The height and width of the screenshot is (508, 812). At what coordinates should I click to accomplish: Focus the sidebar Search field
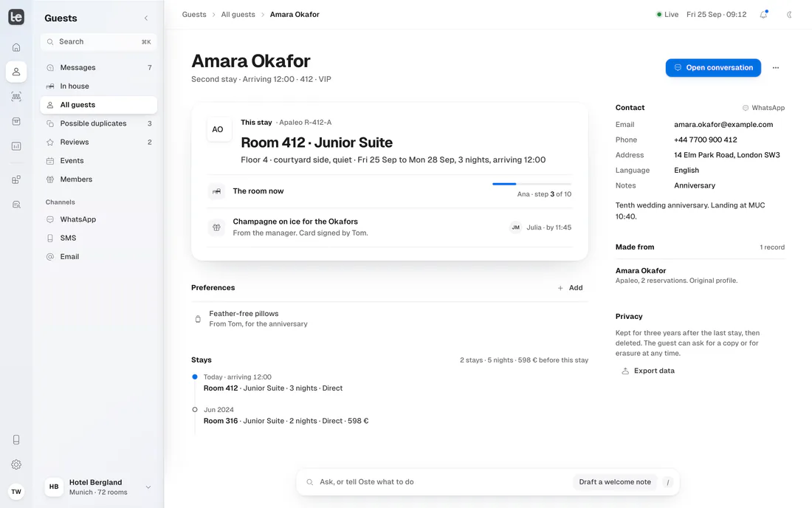(98, 42)
